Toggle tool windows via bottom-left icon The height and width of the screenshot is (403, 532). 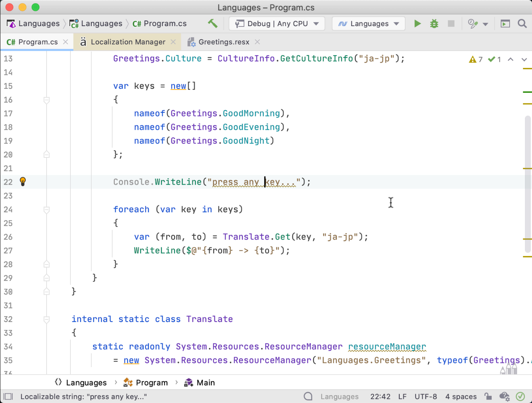[x=8, y=396]
